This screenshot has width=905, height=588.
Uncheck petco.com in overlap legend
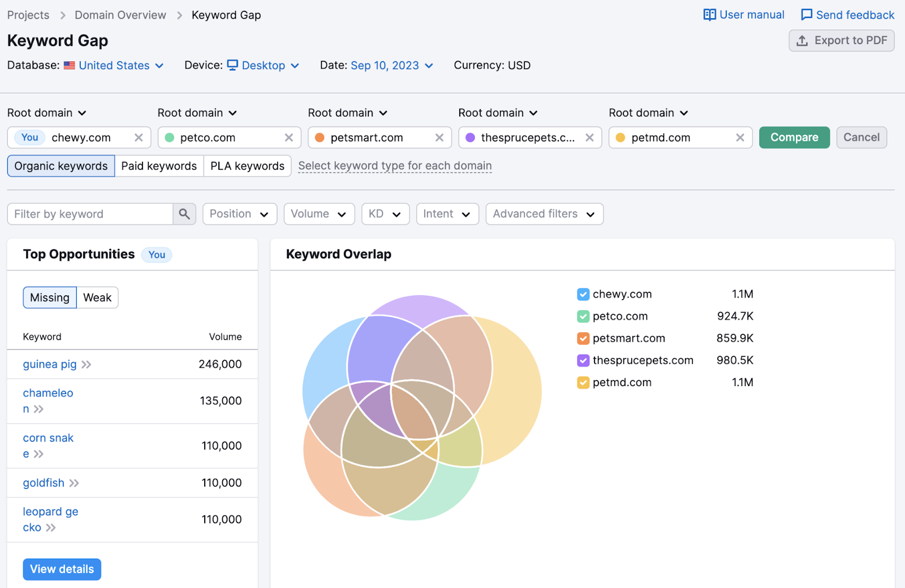pyautogui.click(x=583, y=317)
